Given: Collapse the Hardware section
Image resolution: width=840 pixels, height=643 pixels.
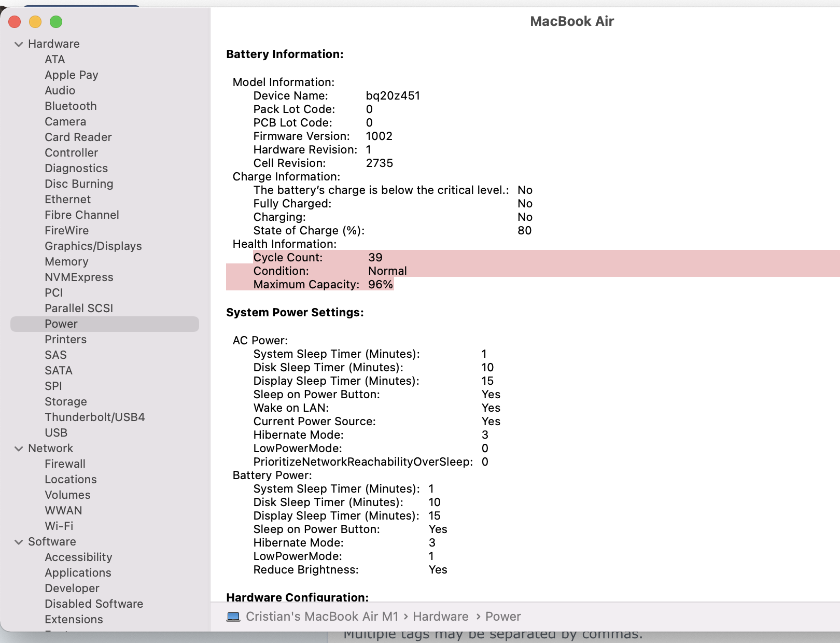Looking at the screenshot, I should click(x=19, y=44).
